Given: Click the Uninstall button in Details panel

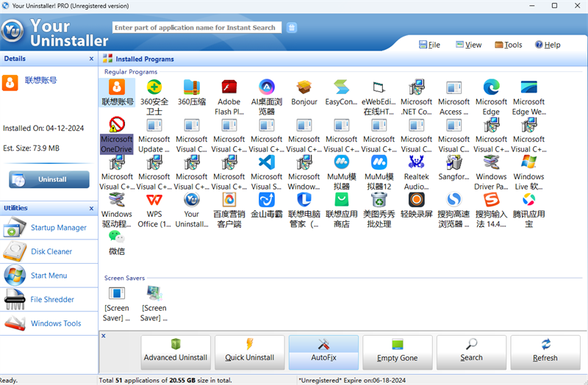Looking at the screenshot, I should tap(49, 179).
